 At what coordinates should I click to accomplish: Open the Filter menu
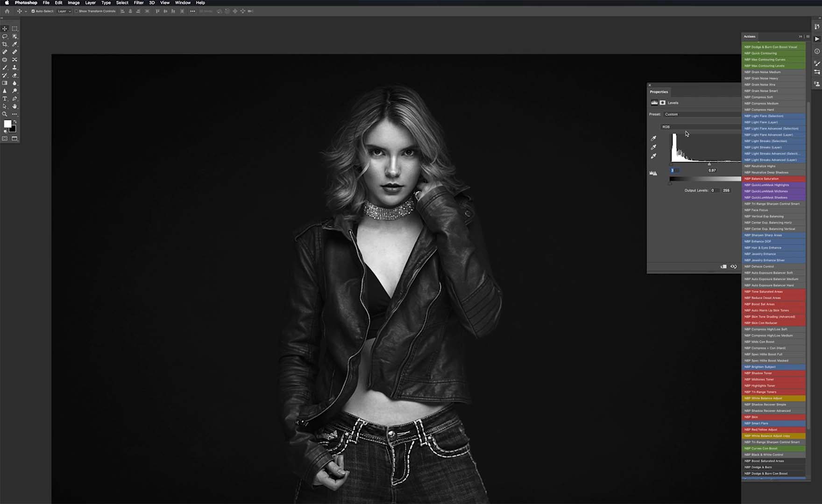tap(138, 3)
